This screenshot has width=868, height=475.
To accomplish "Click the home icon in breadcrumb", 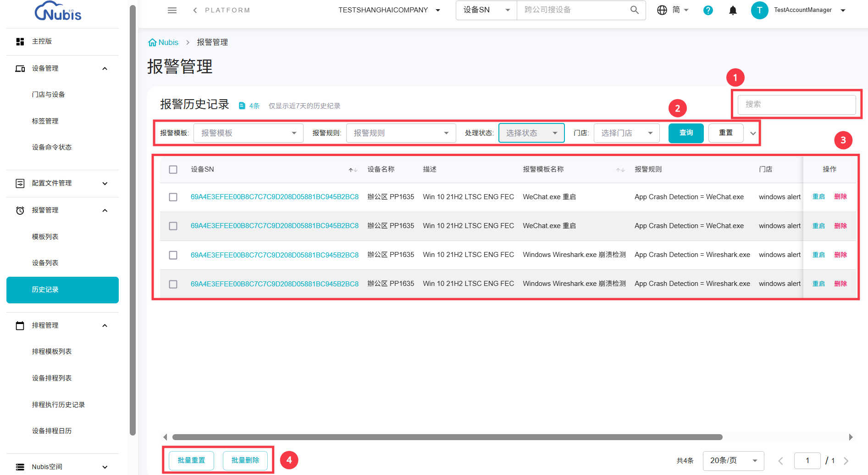I will coord(152,42).
